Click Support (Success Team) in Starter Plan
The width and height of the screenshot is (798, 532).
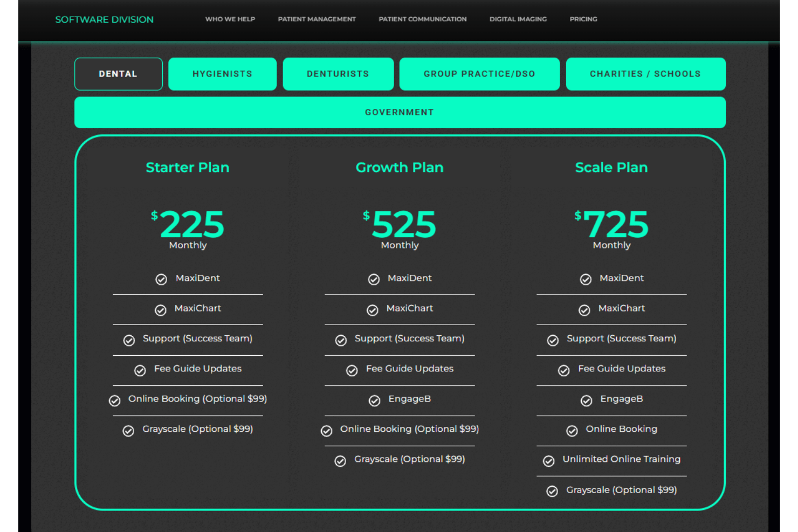tap(197, 338)
